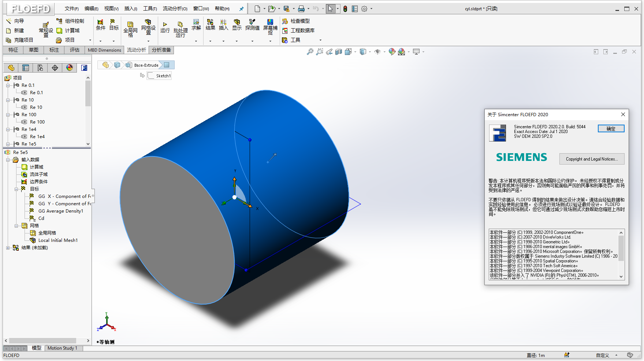Open the FeatureManager design tree tab

click(11, 68)
